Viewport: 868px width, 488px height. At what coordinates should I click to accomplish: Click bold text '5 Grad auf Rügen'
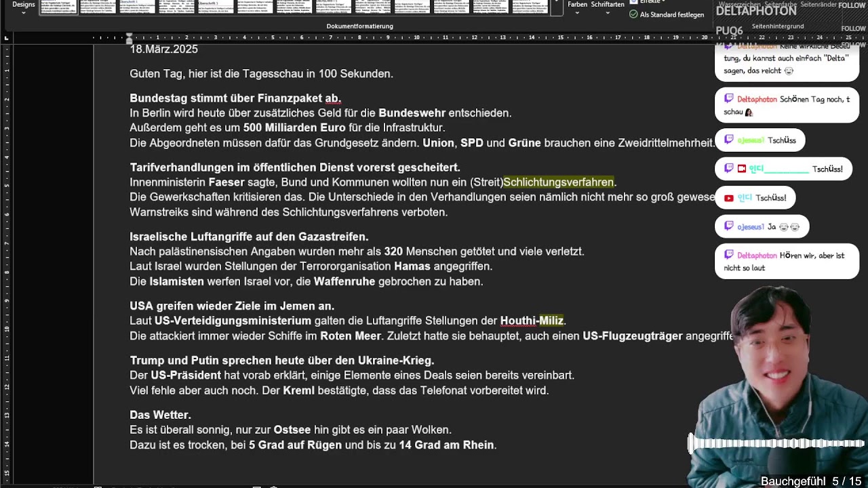pyautogui.click(x=295, y=445)
